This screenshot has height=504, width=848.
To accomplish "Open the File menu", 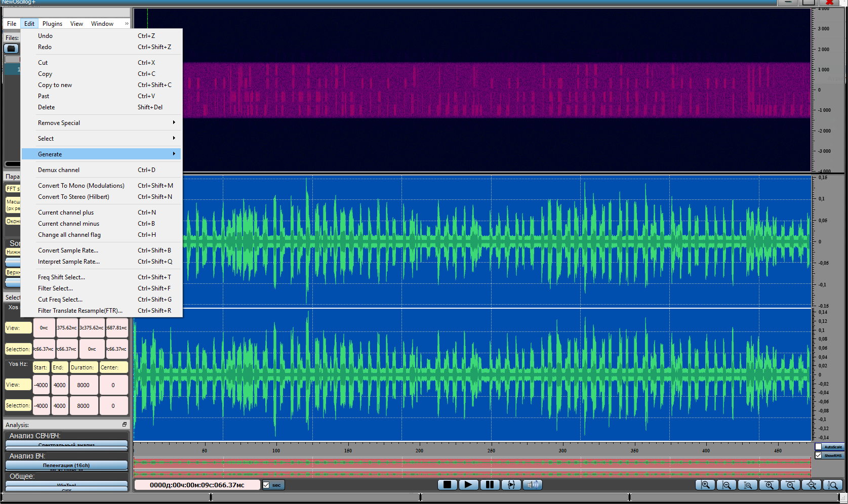I will coord(12,24).
